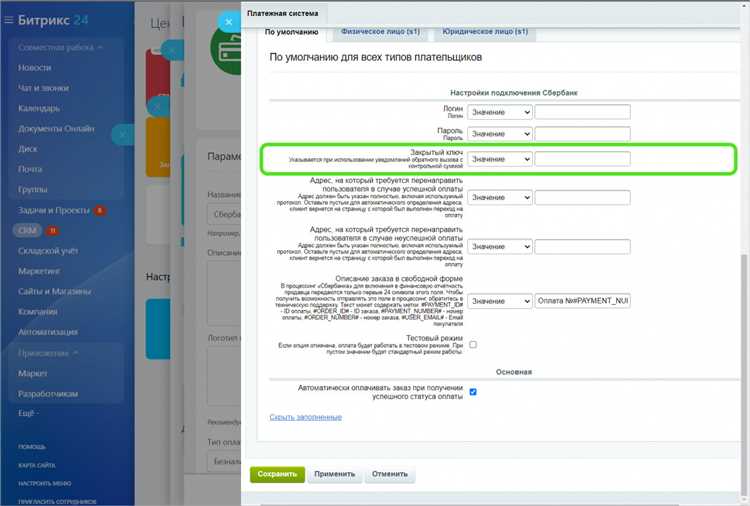Open Календарь in the left sidebar

tap(39, 109)
